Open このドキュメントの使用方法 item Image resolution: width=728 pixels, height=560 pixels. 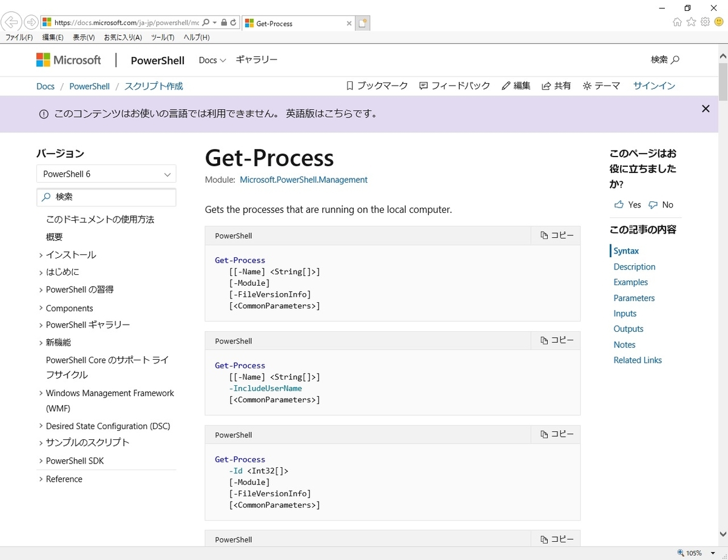pos(100,220)
